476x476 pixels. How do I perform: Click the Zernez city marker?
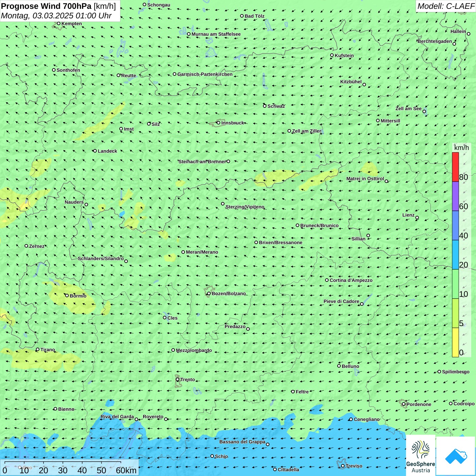26,246
